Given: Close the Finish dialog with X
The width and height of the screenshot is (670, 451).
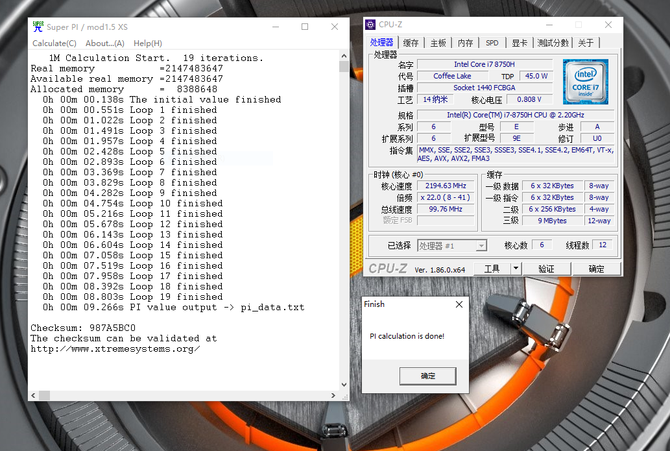Looking at the screenshot, I should 459,304.
